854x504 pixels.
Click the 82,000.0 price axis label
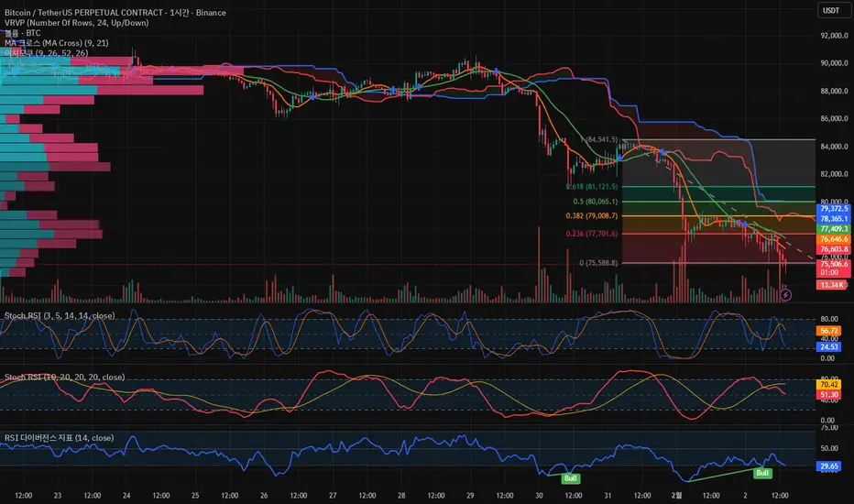coord(834,174)
